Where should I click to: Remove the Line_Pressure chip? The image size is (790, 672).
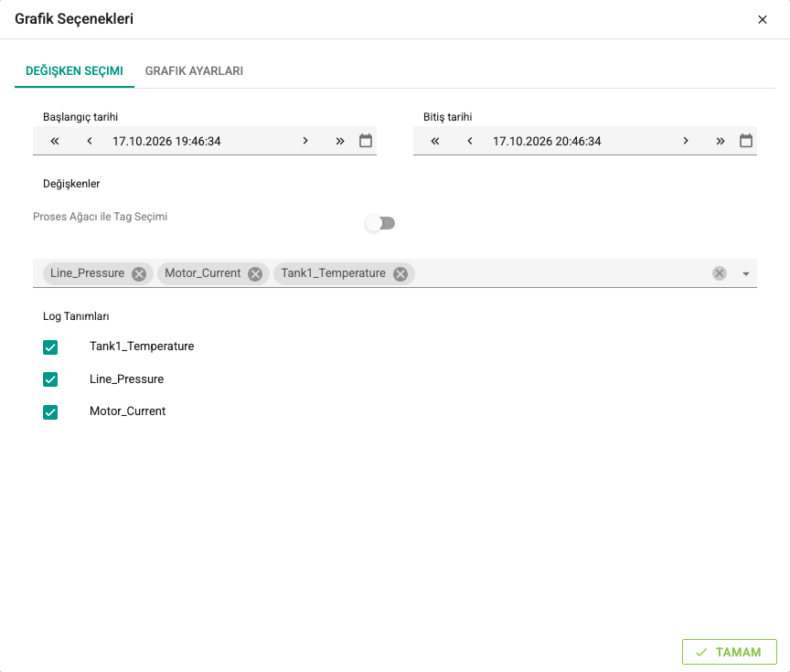(x=139, y=273)
